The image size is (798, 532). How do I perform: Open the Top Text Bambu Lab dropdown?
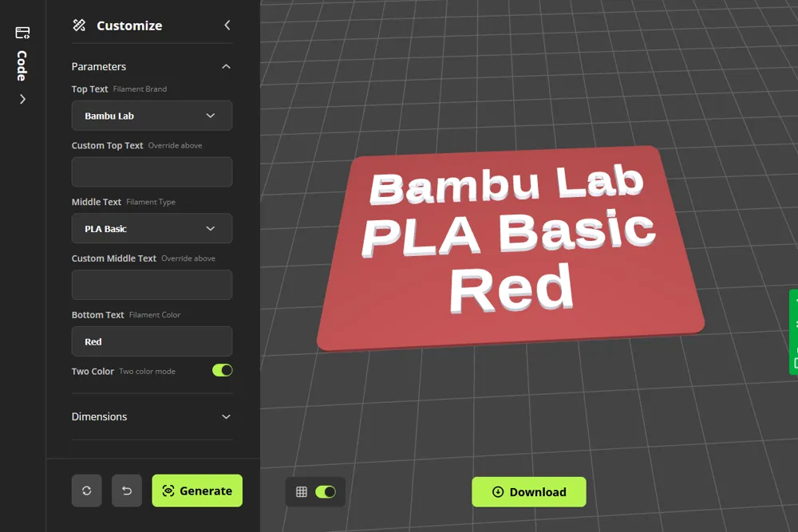(152, 116)
